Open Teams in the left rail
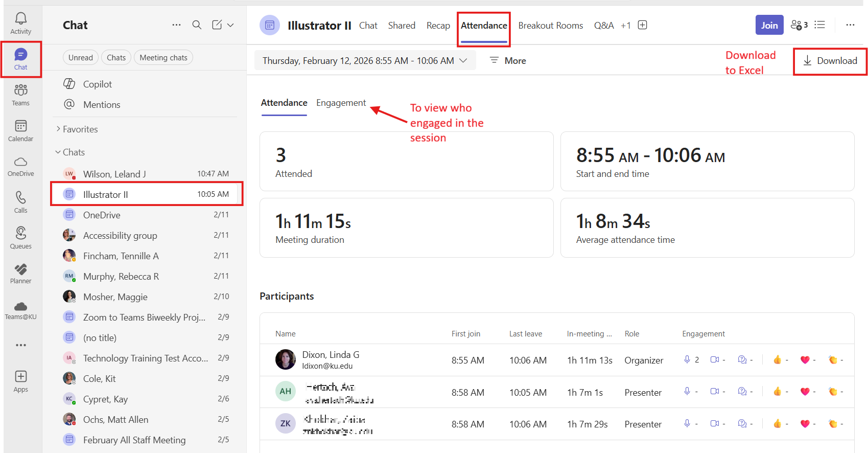The height and width of the screenshot is (453, 868). tap(20, 95)
